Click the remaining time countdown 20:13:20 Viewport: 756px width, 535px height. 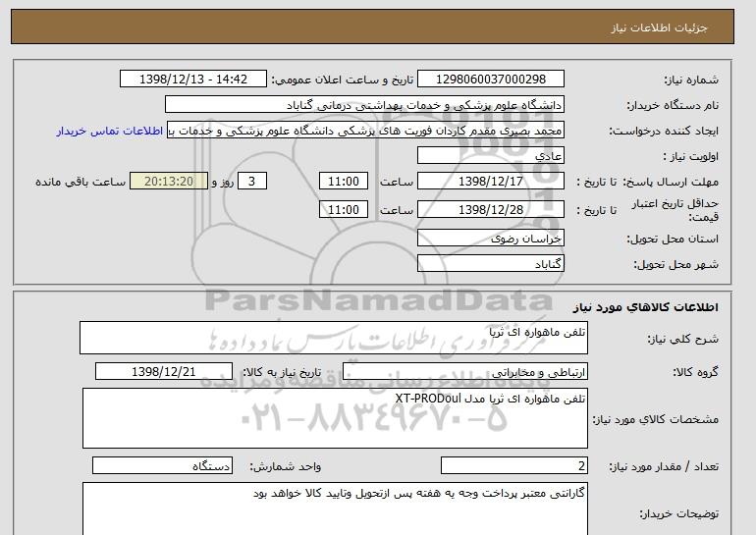169,182
